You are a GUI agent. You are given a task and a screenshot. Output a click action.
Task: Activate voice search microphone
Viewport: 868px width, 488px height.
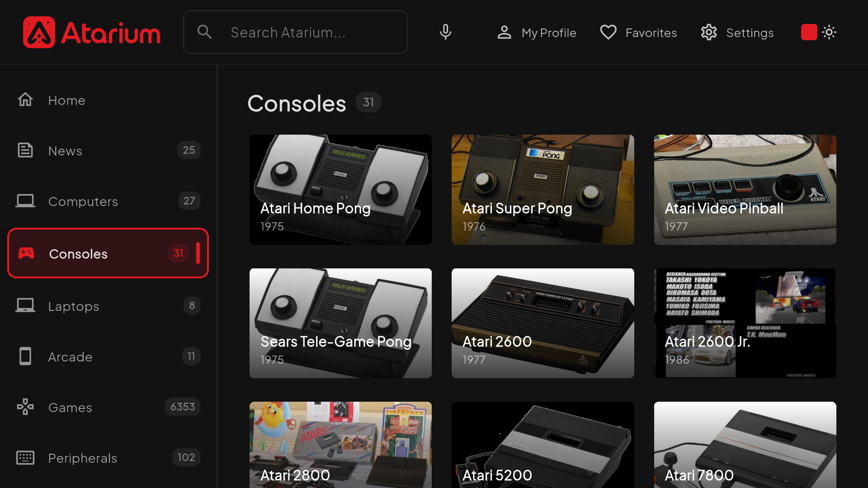[445, 32]
